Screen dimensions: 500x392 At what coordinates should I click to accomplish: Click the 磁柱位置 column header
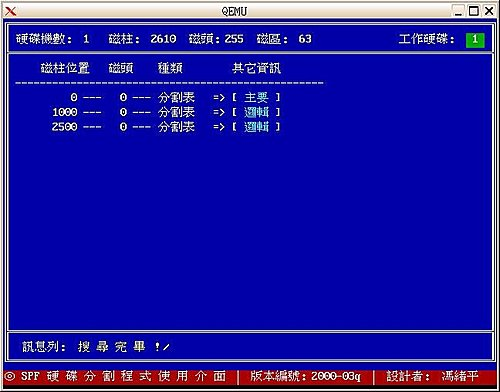[65, 68]
